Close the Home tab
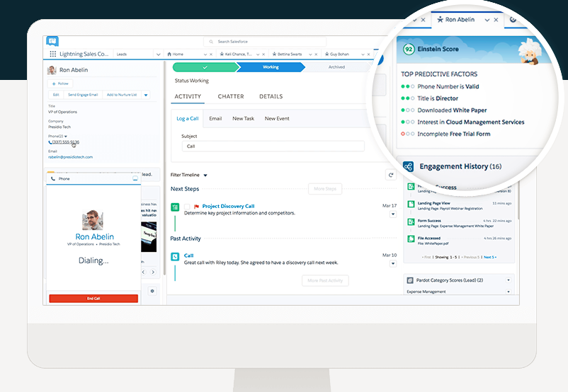 click(x=211, y=54)
